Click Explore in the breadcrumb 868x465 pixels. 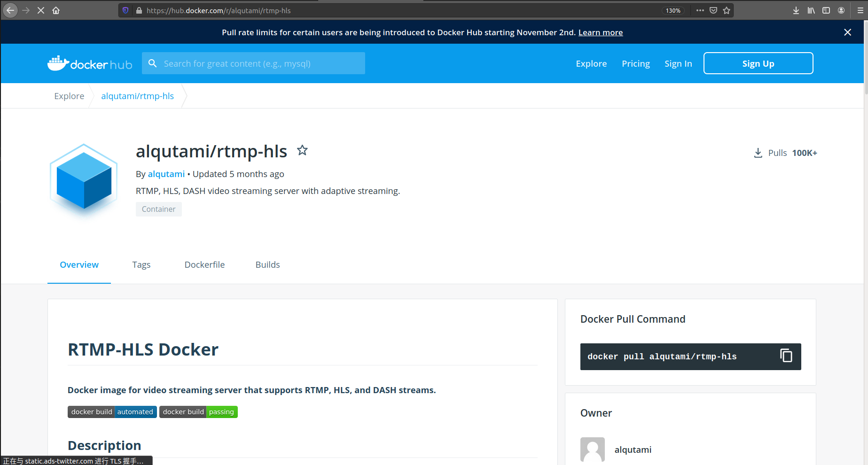pyautogui.click(x=69, y=96)
